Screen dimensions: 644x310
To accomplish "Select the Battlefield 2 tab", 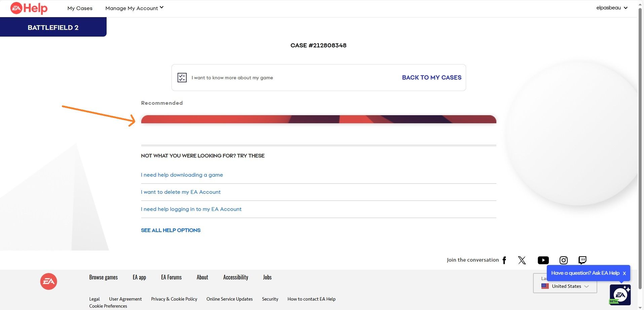I will pos(53,28).
